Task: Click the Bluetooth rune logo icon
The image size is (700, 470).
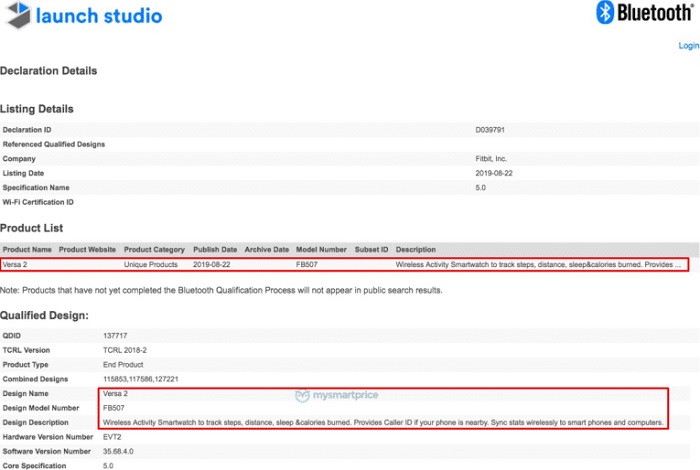Action: (605, 12)
